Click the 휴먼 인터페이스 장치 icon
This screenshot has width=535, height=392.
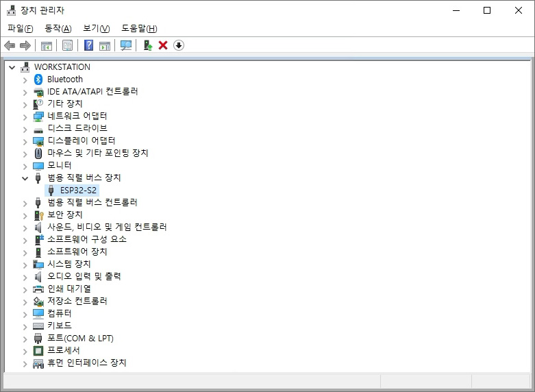tap(38, 363)
